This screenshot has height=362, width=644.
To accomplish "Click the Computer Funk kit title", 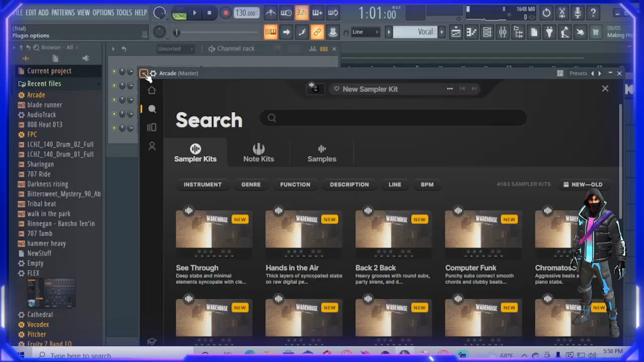I will (471, 268).
